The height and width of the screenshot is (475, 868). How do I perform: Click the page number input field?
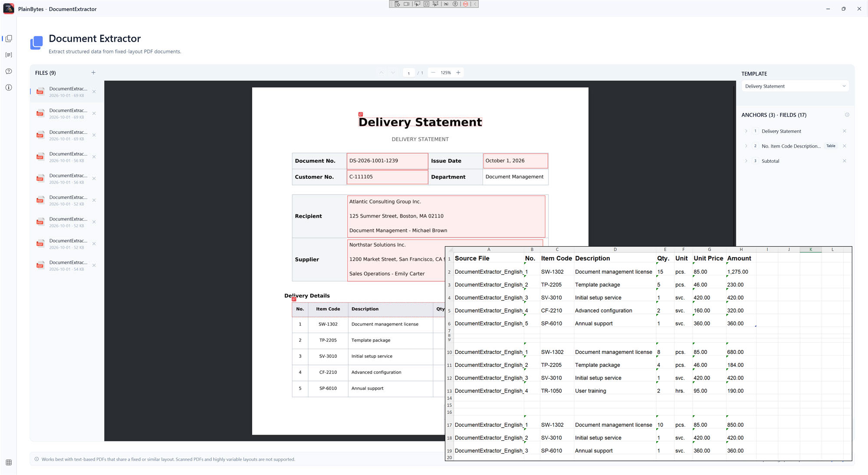[x=408, y=73]
